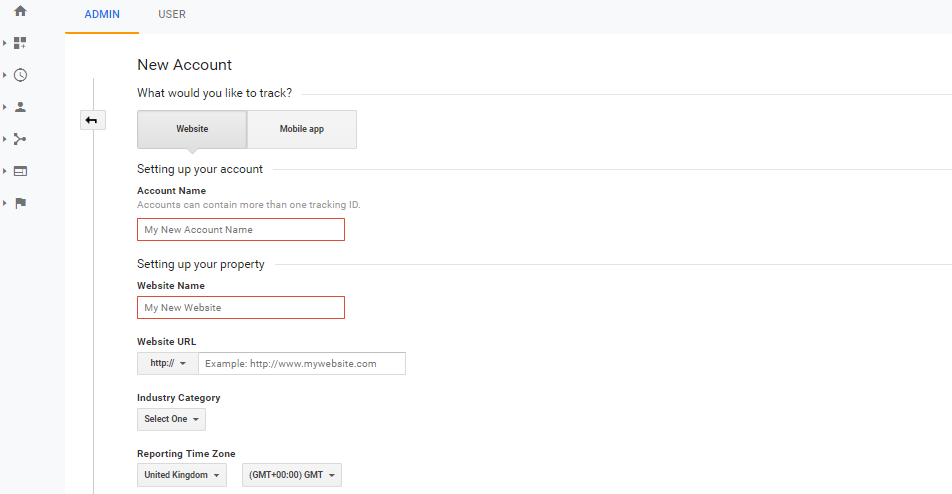Open the Audience person icon
952x494 pixels.
pos(20,107)
